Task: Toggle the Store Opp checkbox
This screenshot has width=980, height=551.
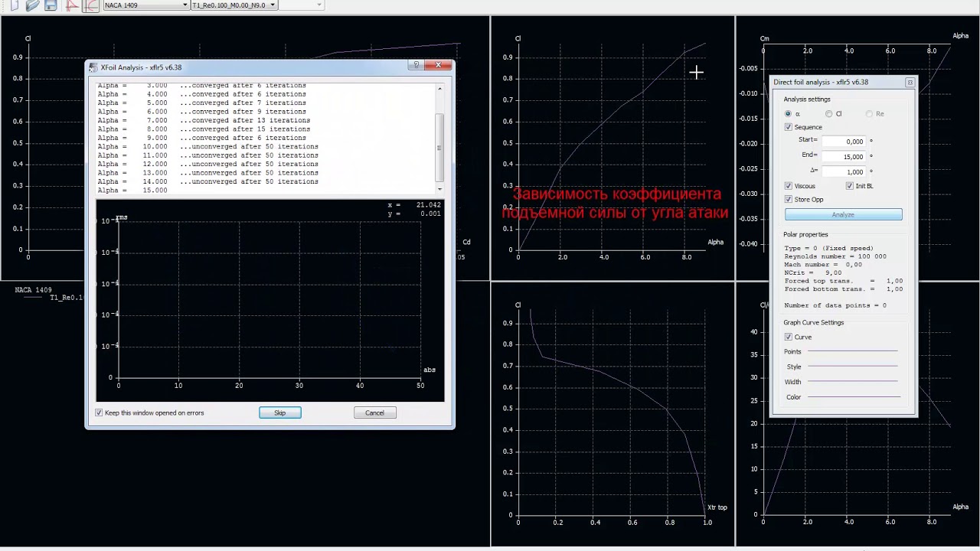Action: [789, 199]
